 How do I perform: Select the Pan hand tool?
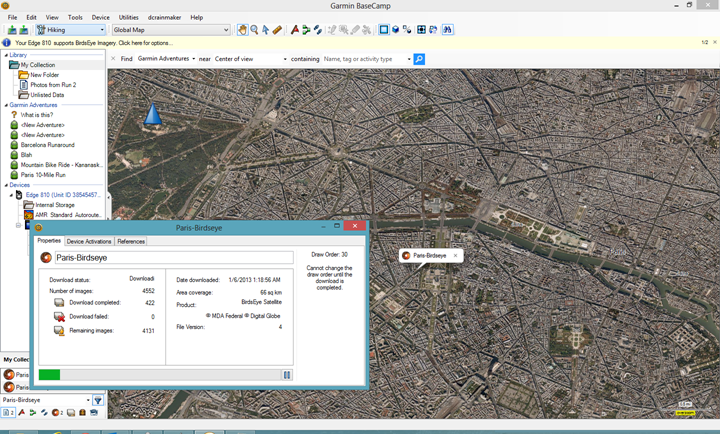click(242, 30)
